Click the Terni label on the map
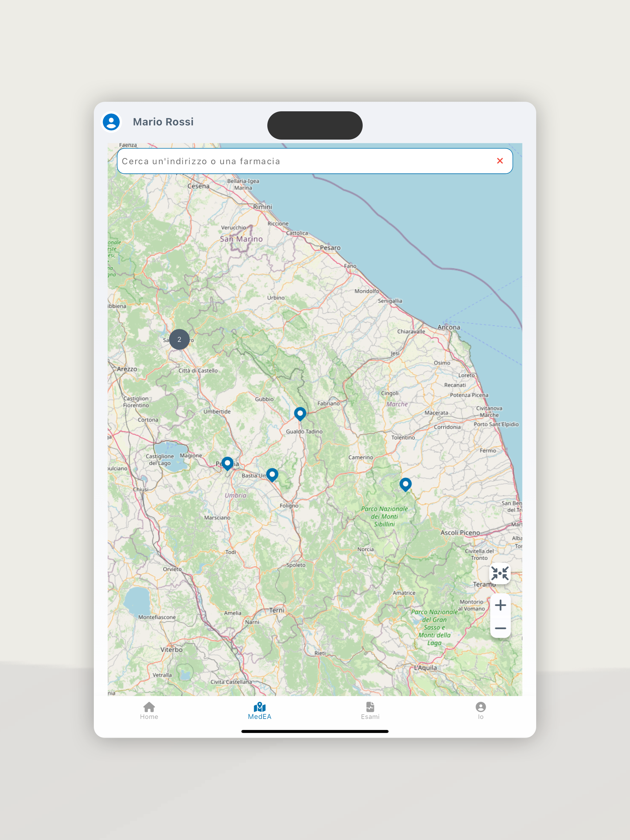The height and width of the screenshot is (840, 630). click(277, 610)
